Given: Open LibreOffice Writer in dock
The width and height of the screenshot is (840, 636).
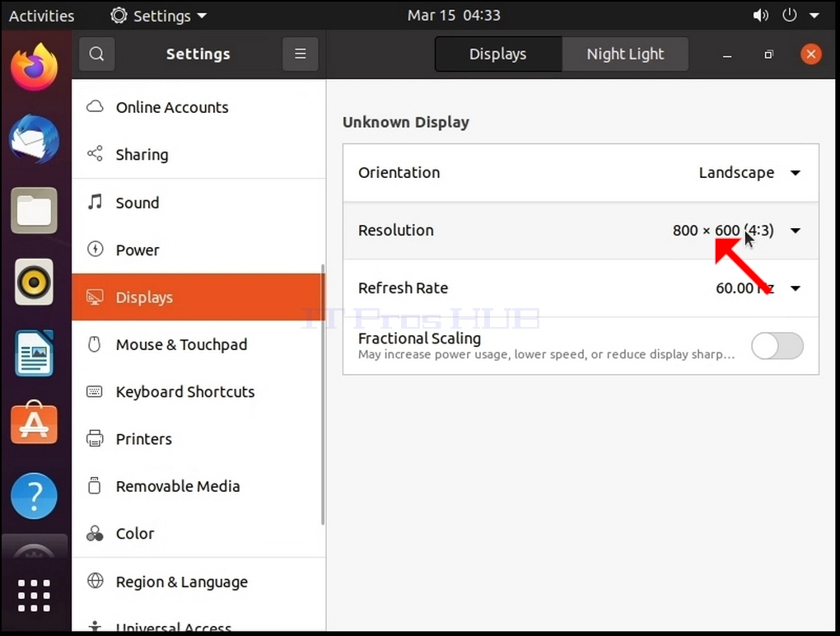Looking at the screenshot, I should coord(35,353).
